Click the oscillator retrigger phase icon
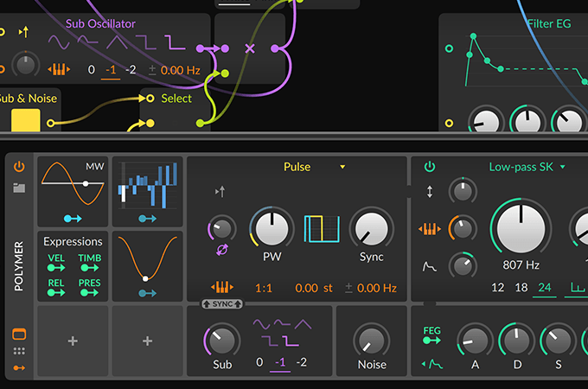 [220, 192]
